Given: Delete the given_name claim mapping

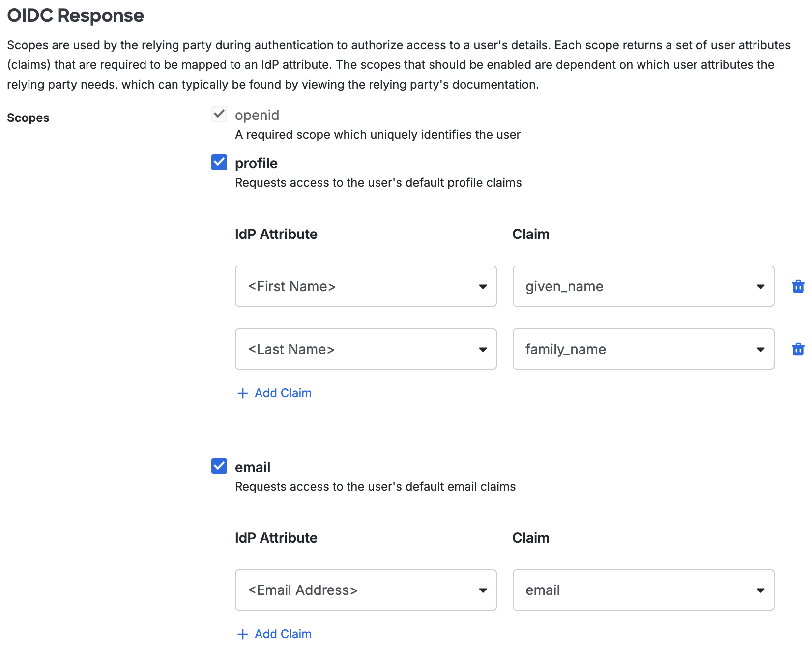Looking at the screenshot, I should tap(798, 286).
